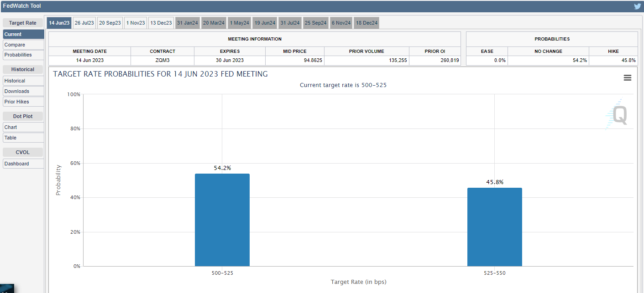Click the 0.0% ease probability value
Screen dimensions: 644x293
[x=499, y=60]
